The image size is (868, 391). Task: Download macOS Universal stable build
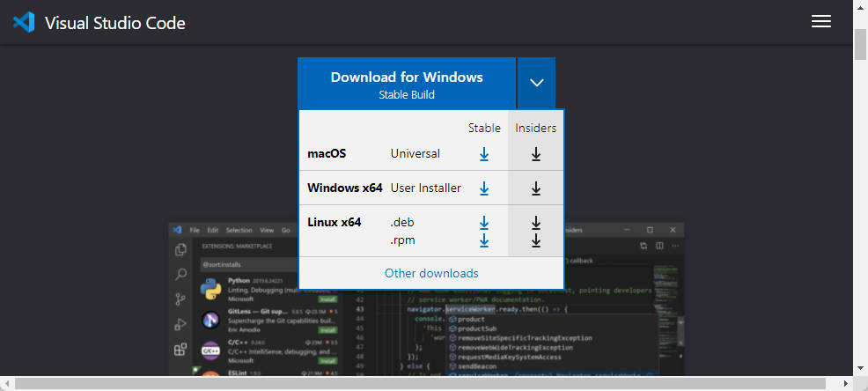click(x=484, y=154)
